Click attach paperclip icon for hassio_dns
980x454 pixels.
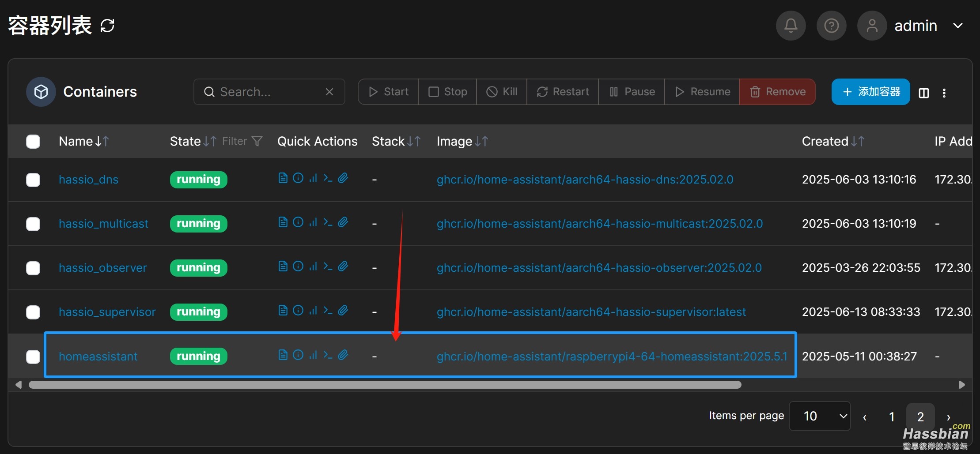tap(343, 178)
